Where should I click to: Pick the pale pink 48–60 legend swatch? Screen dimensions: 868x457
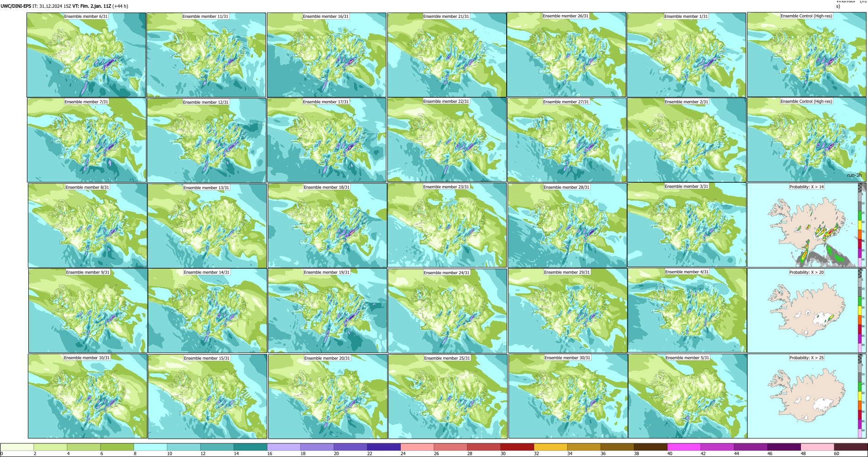817,447
